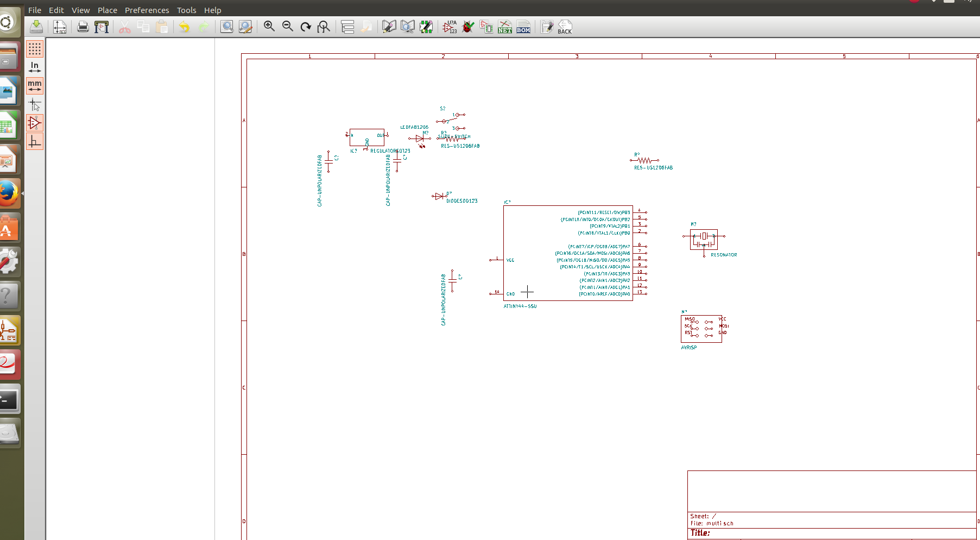Open System Settings from the dock
Screen dimensions: 980x540
point(9,262)
